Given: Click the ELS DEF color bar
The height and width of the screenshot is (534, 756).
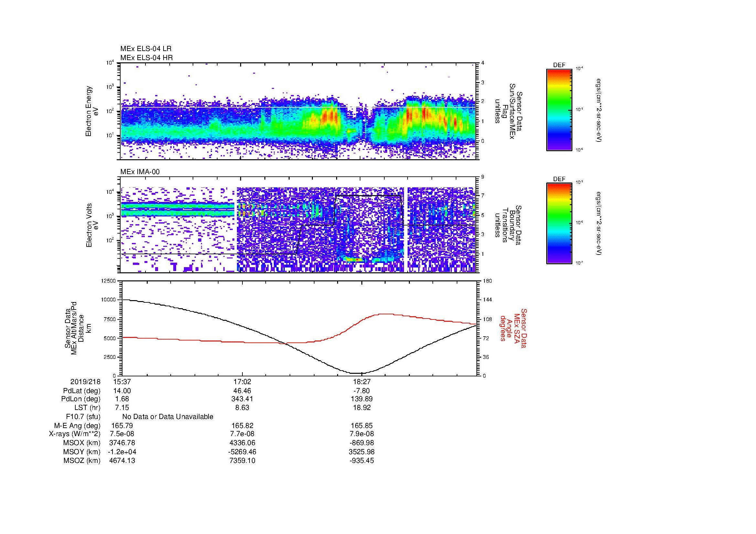Looking at the screenshot, I should pyautogui.click(x=559, y=110).
